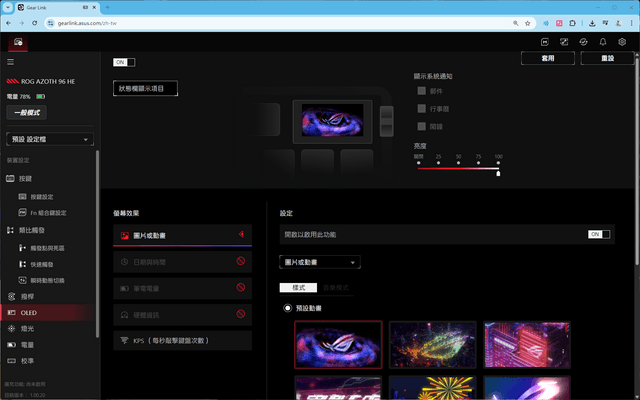640x400 pixels.
Task: Click the Fn 組合鍵設定 icon
Action: coord(22,213)
